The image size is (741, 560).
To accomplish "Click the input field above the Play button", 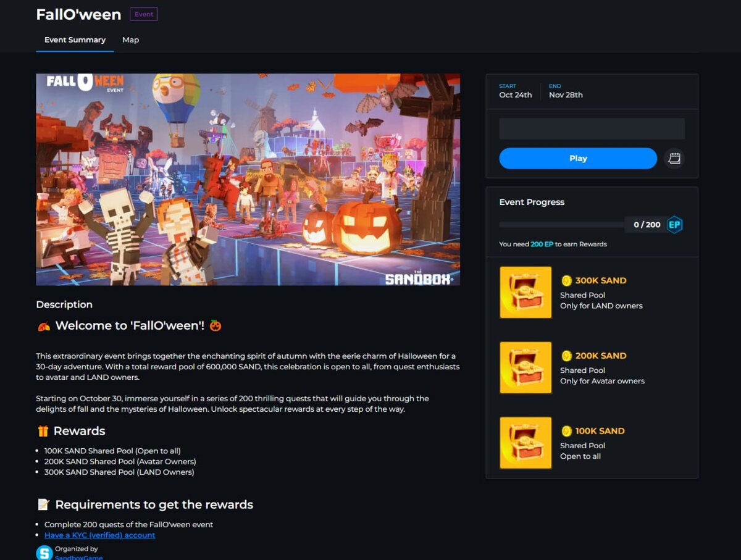I will 592,128.
